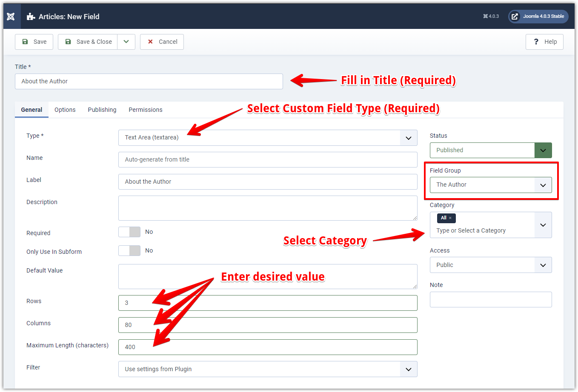
Task: Enable the Required toggle
Action: [x=129, y=232]
